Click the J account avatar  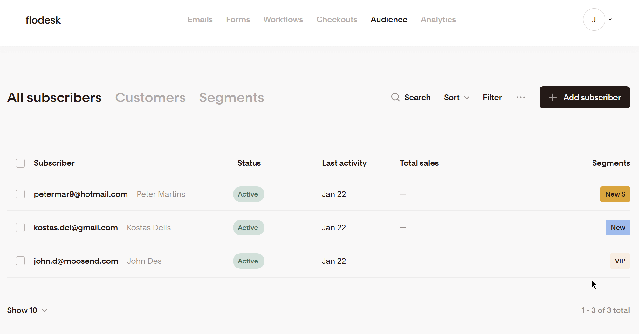593,20
